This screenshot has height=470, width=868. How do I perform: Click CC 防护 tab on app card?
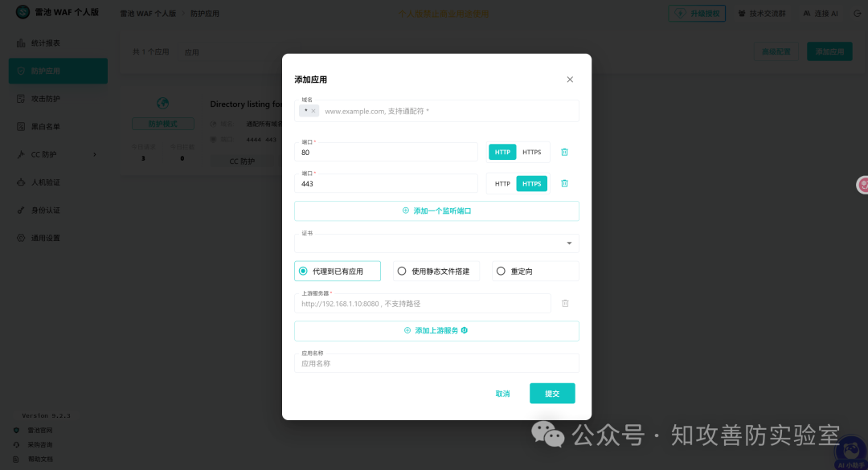pos(242,161)
